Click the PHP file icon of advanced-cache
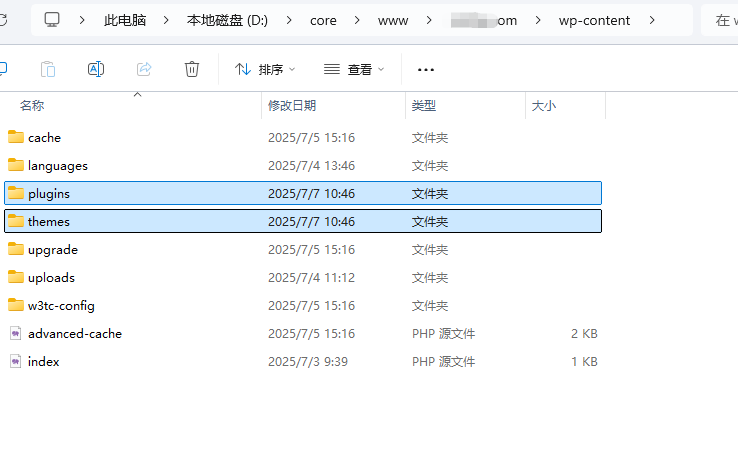 pyautogui.click(x=16, y=333)
